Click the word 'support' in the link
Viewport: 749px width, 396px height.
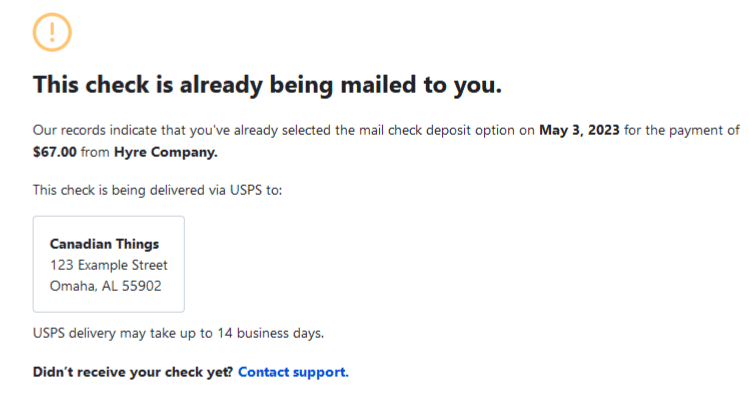point(321,373)
